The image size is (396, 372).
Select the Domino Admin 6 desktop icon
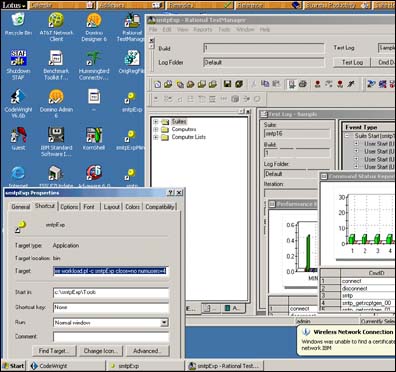[56, 103]
